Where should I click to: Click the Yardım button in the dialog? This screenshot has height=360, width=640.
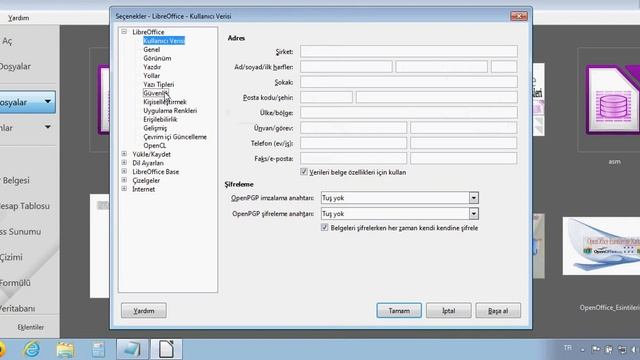144,311
